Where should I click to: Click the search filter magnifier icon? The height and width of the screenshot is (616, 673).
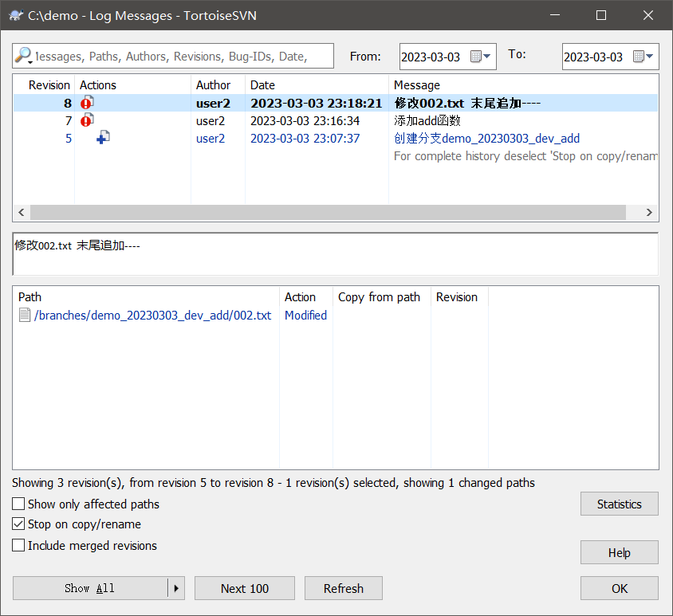(23, 56)
